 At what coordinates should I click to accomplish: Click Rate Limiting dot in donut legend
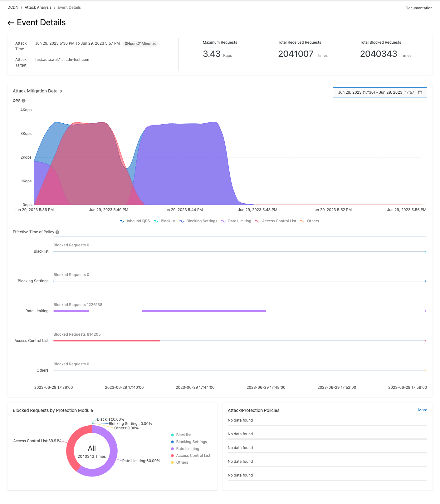click(x=172, y=449)
